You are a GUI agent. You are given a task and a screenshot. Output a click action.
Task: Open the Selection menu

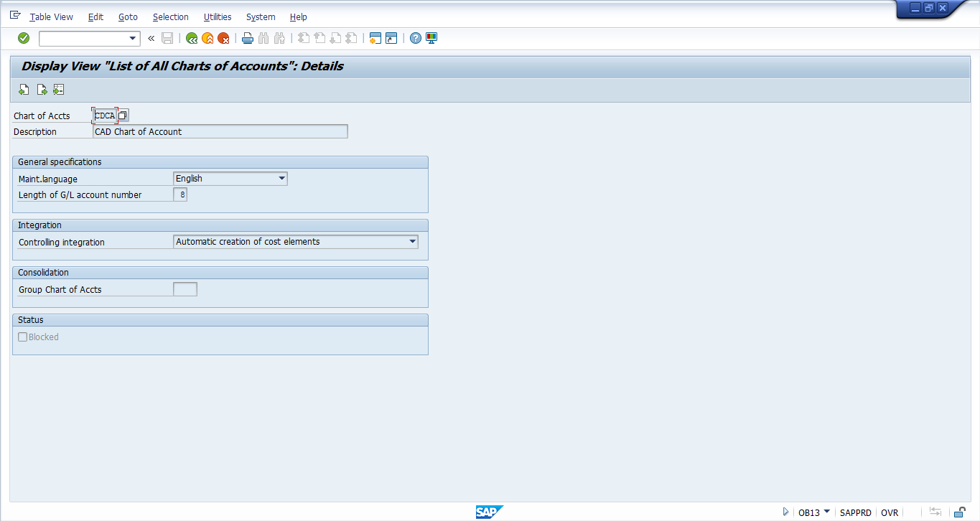[x=171, y=17]
